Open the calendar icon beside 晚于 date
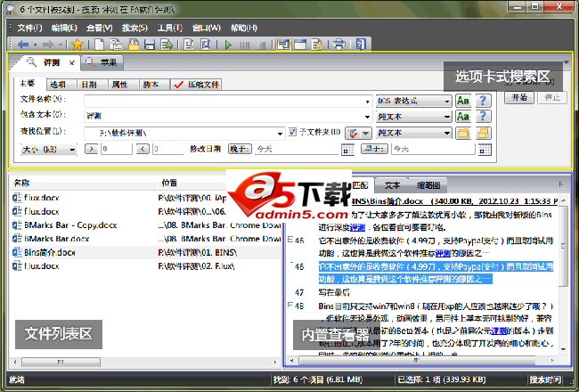 (x=347, y=150)
